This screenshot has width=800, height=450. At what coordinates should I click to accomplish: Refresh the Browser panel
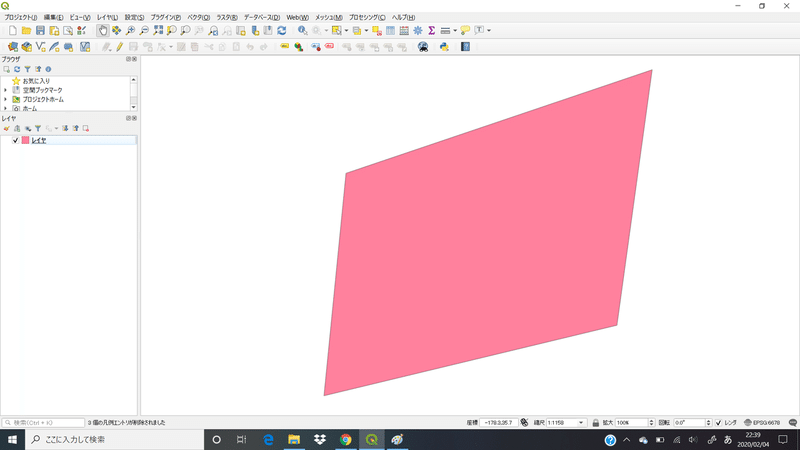(17, 69)
